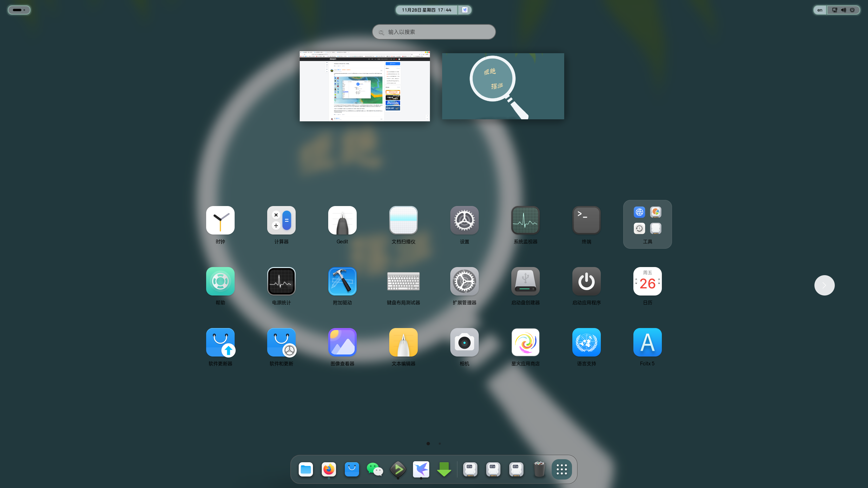
Task: Open 附加驱动 additional drivers
Action: coord(342,286)
